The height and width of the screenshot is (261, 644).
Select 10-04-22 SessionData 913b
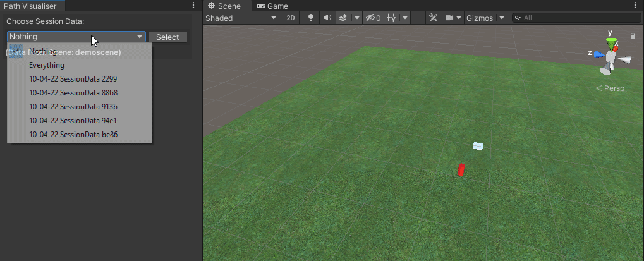point(80,107)
